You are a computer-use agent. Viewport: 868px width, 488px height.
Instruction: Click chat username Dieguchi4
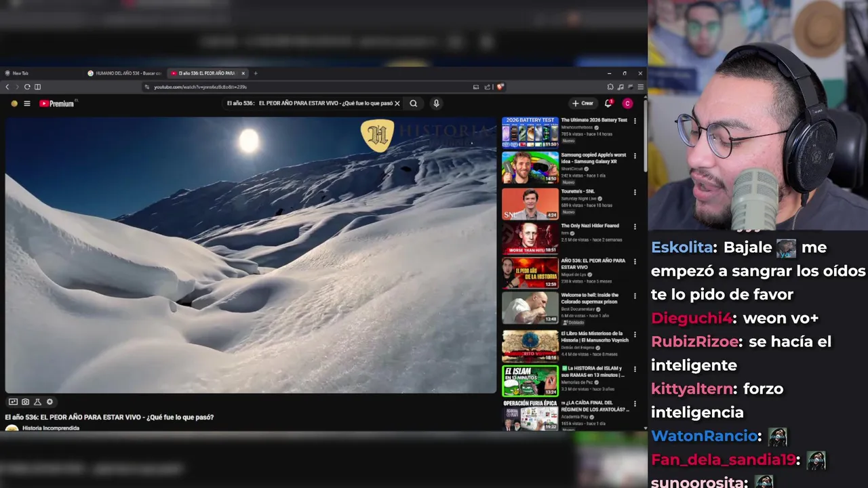pyautogui.click(x=692, y=318)
